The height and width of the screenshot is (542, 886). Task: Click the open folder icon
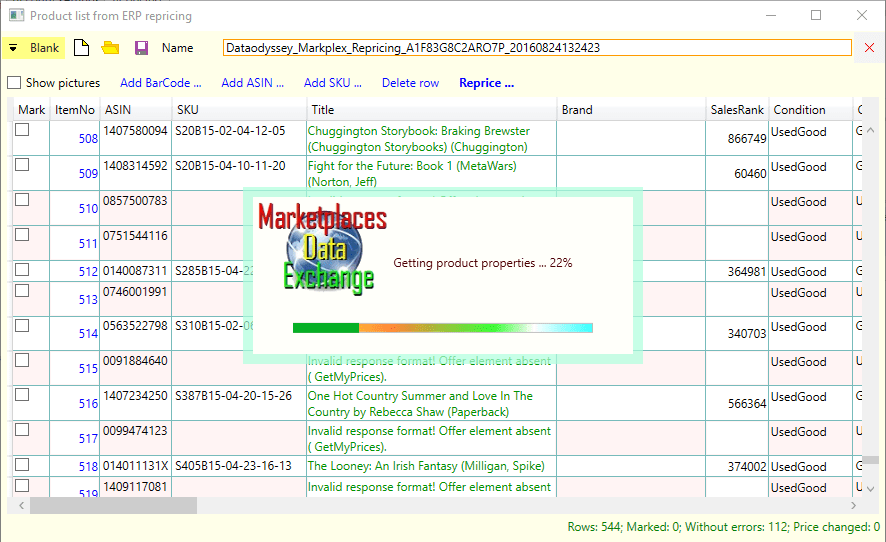tap(111, 48)
